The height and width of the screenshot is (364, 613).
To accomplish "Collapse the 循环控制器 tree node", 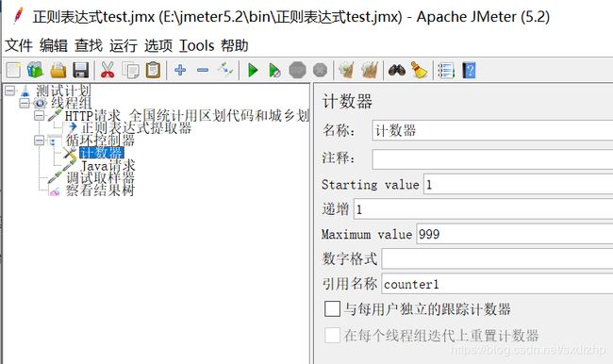I will tap(39, 140).
